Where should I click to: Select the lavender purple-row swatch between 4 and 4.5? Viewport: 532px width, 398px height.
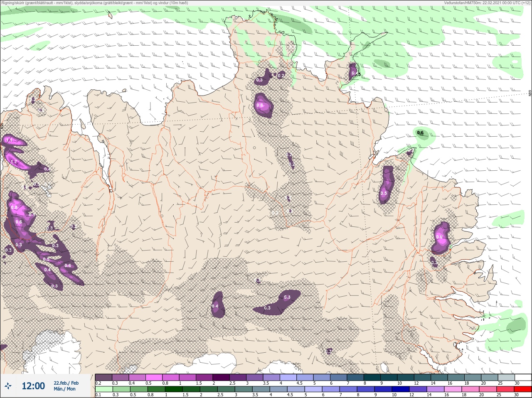click(288, 377)
